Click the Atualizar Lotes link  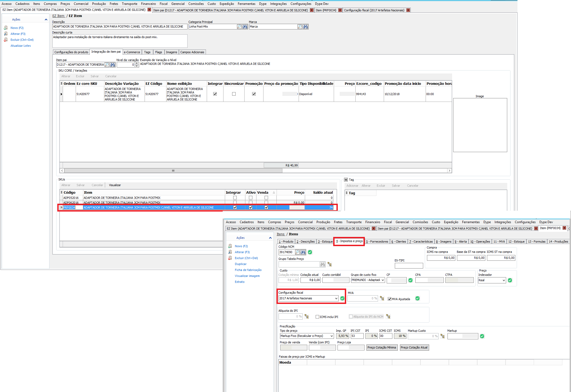(x=21, y=46)
